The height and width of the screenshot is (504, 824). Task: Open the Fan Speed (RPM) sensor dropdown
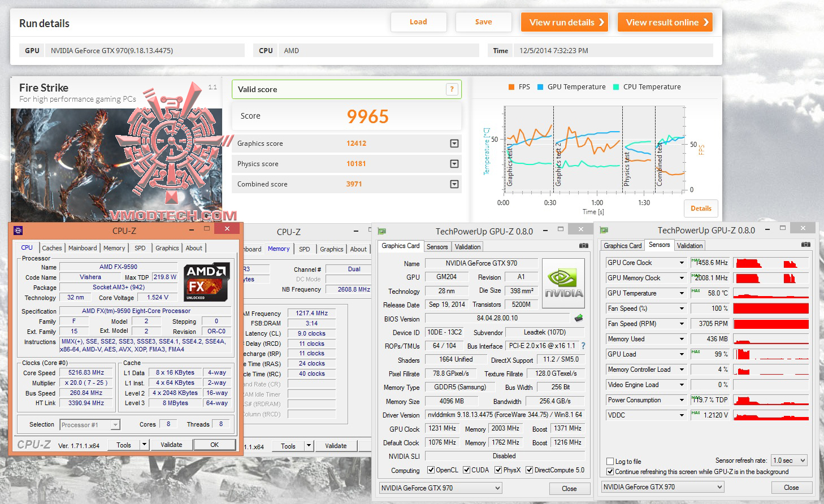682,324
